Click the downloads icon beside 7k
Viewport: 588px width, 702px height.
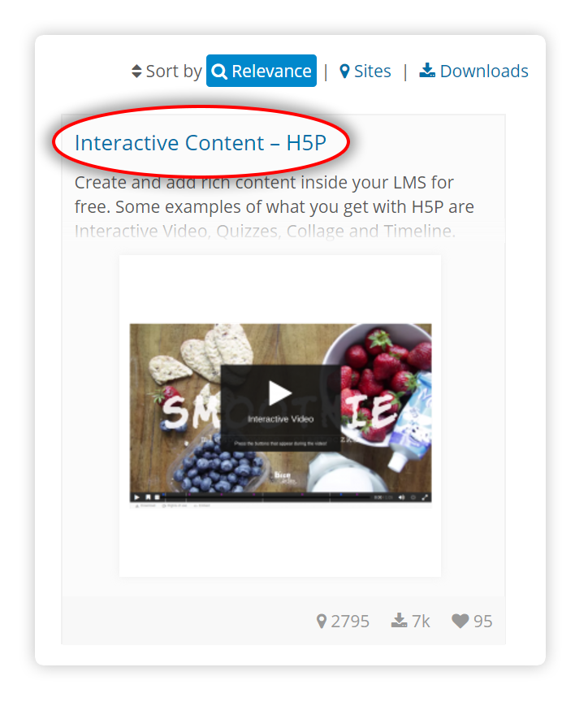pyautogui.click(x=399, y=621)
